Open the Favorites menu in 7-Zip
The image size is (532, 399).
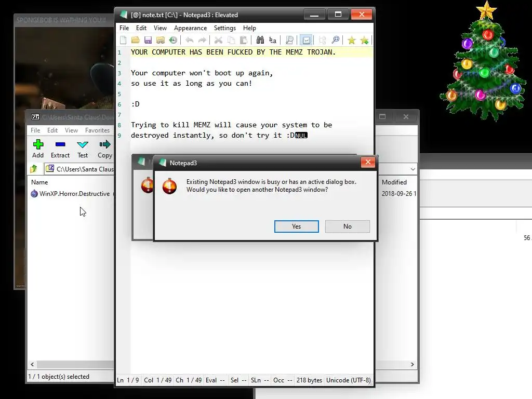(x=97, y=130)
